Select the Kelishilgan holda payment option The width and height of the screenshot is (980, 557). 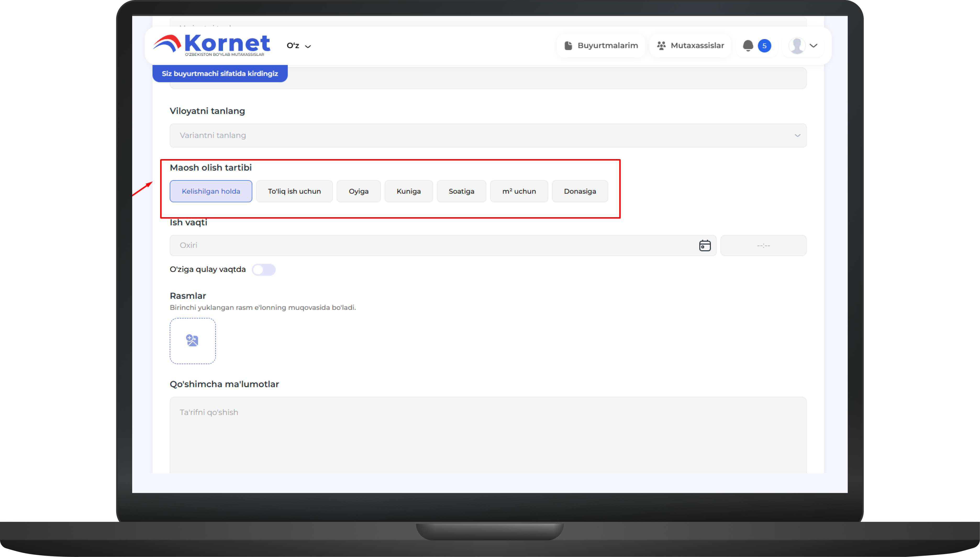(211, 191)
